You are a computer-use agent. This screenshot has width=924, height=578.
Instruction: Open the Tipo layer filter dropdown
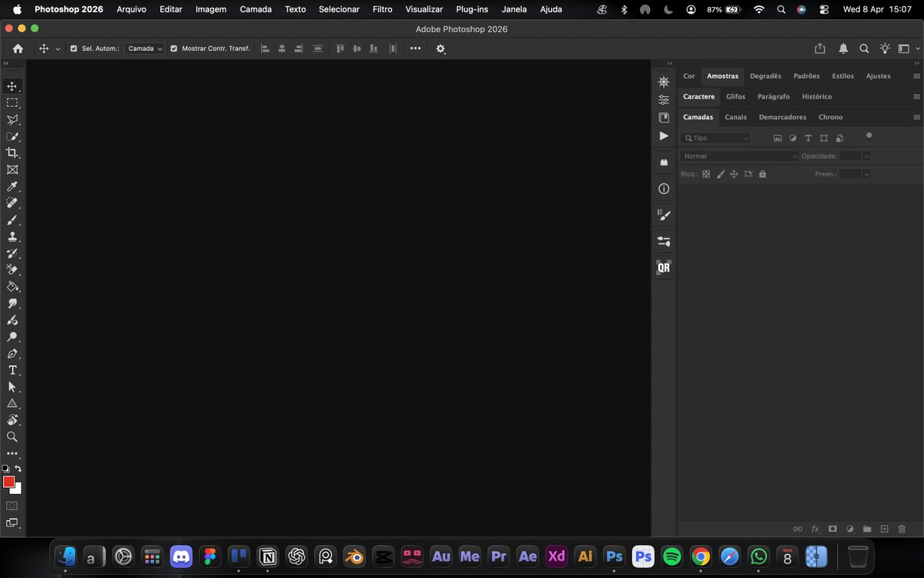coord(715,138)
